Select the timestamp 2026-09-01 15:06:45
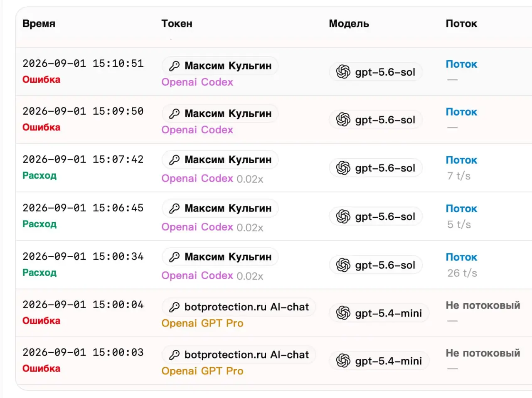 click(x=83, y=208)
